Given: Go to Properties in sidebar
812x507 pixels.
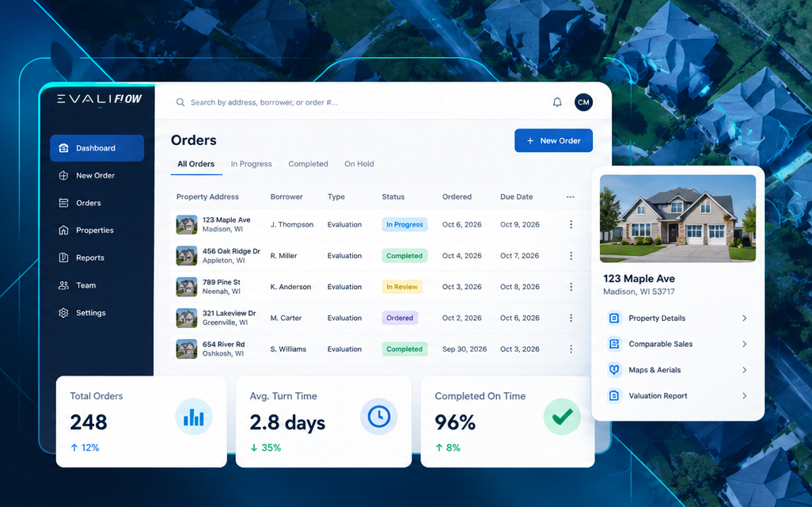Looking at the screenshot, I should pos(97,231).
